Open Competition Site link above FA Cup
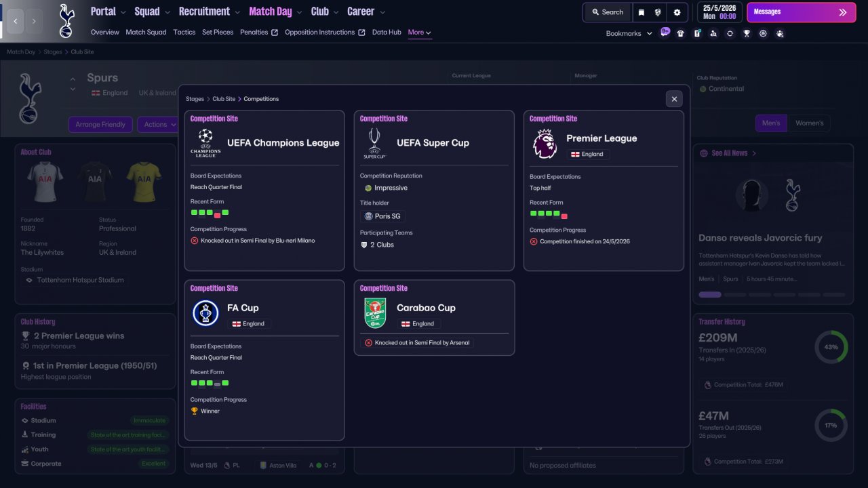The width and height of the screenshot is (868, 488). click(214, 288)
